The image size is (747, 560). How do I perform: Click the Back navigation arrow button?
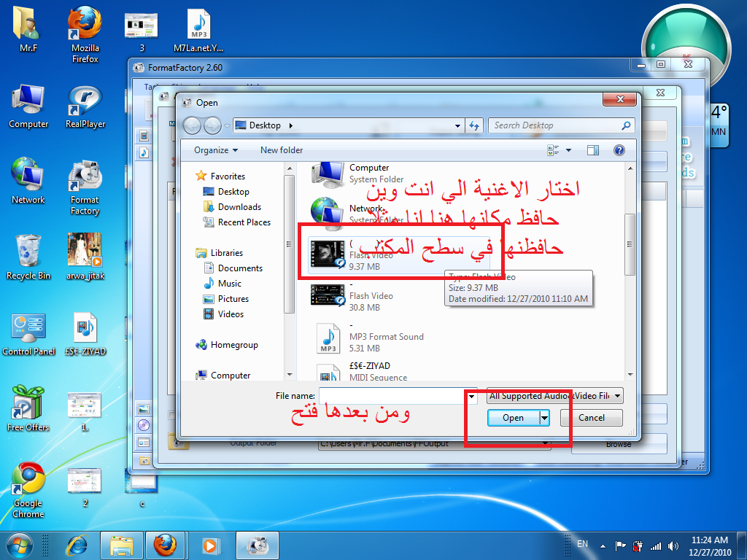pos(193,126)
